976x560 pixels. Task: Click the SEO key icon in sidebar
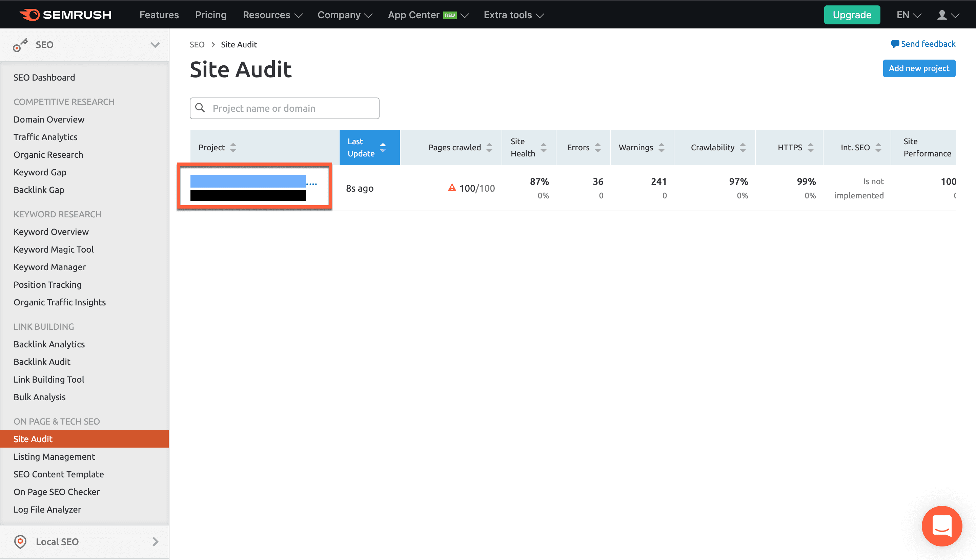click(20, 45)
